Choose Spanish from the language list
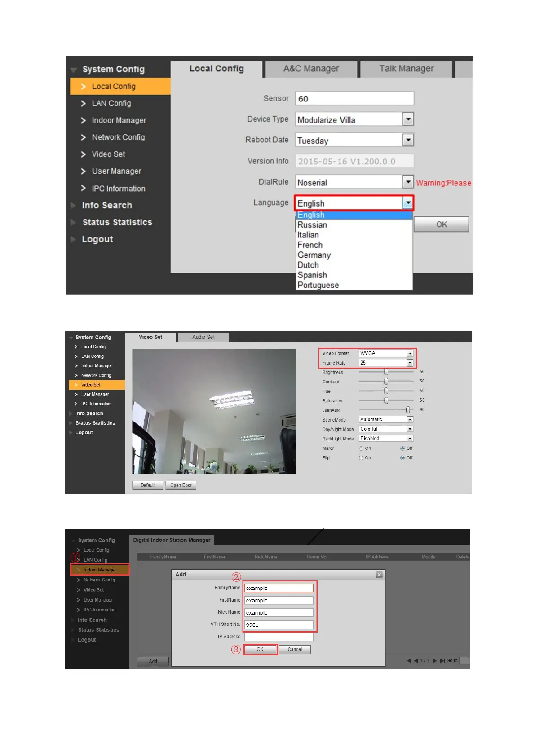Screen dimensions: 535x756 click(354, 275)
